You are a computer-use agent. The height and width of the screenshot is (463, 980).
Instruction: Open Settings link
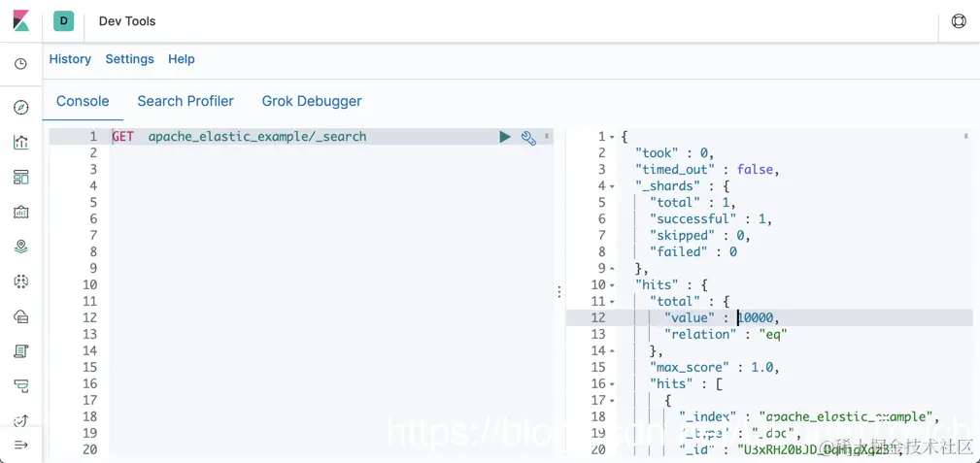click(129, 59)
